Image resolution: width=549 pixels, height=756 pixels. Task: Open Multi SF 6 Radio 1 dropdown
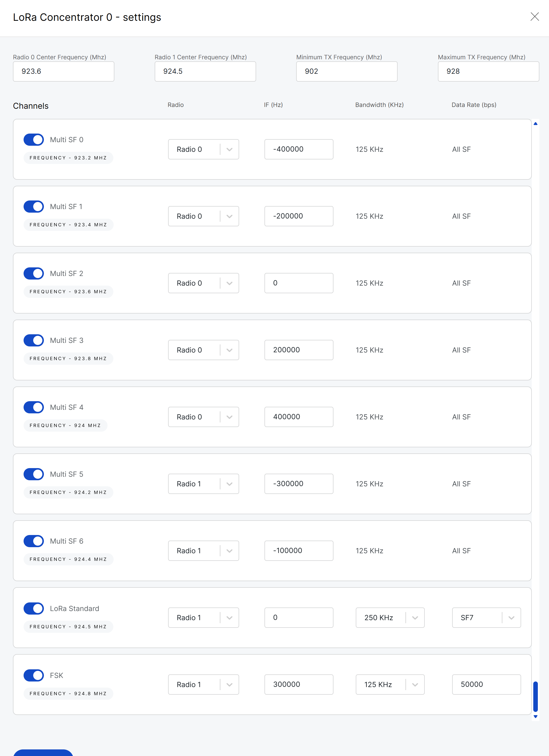pyautogui.click(x=203, y=551)
